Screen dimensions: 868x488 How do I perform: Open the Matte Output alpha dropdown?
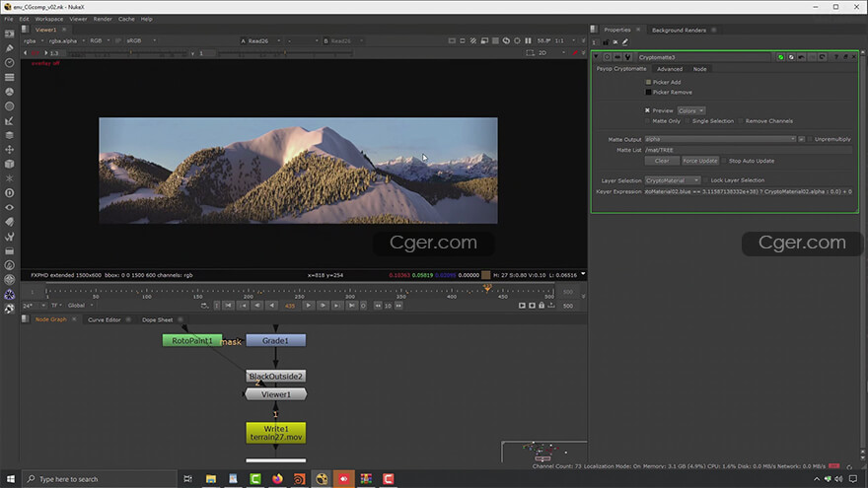[718, 140]
